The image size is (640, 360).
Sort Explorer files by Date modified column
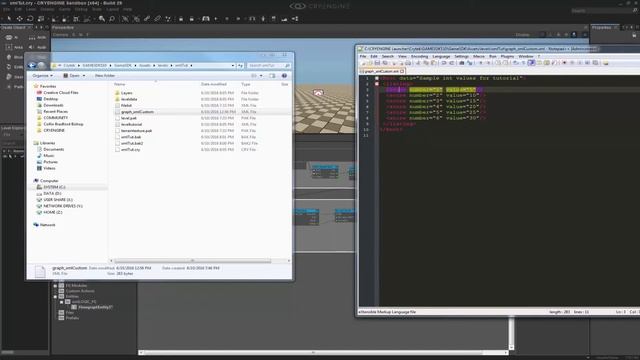[213, 84]
